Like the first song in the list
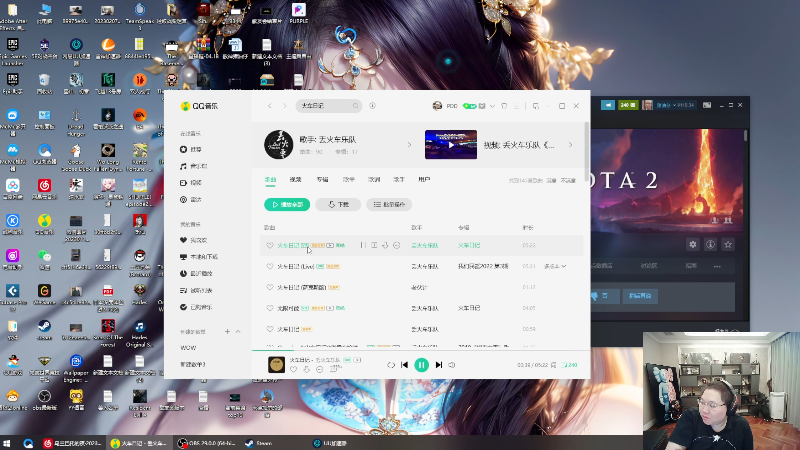Screen dimensions: 800x450 [x=270, y=245]
